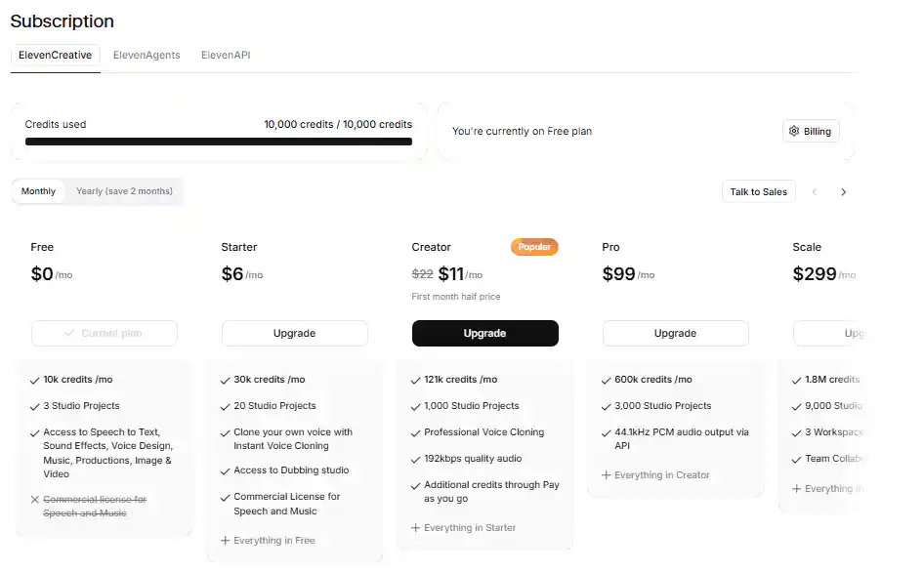Click the $99 /mo Pro price
924x572 pixels.
click(x=628, y=274)
